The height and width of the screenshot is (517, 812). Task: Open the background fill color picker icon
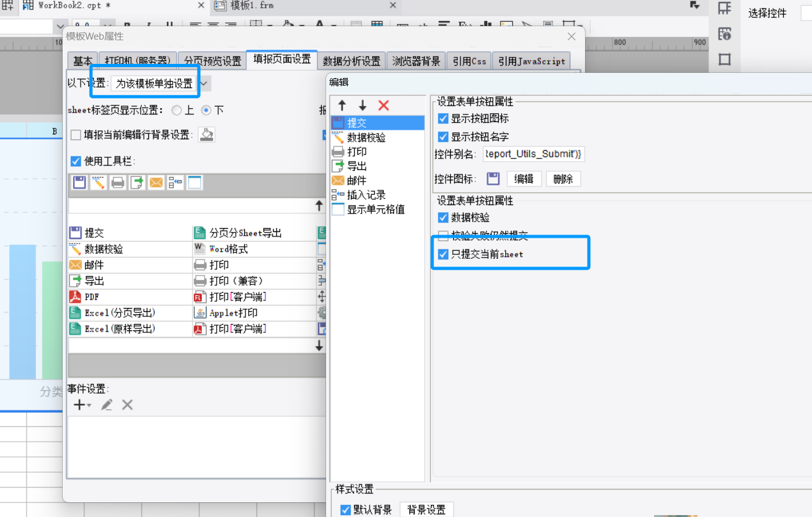tap(207, 134)
